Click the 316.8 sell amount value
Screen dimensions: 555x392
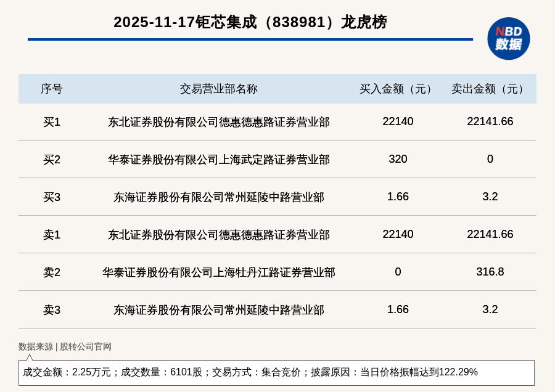[490, 272]
